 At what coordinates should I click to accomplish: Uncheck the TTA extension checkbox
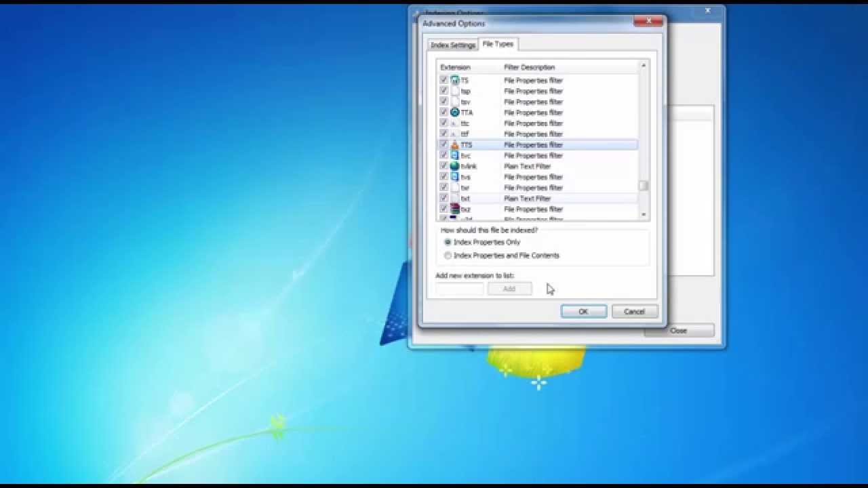(444, 113)
